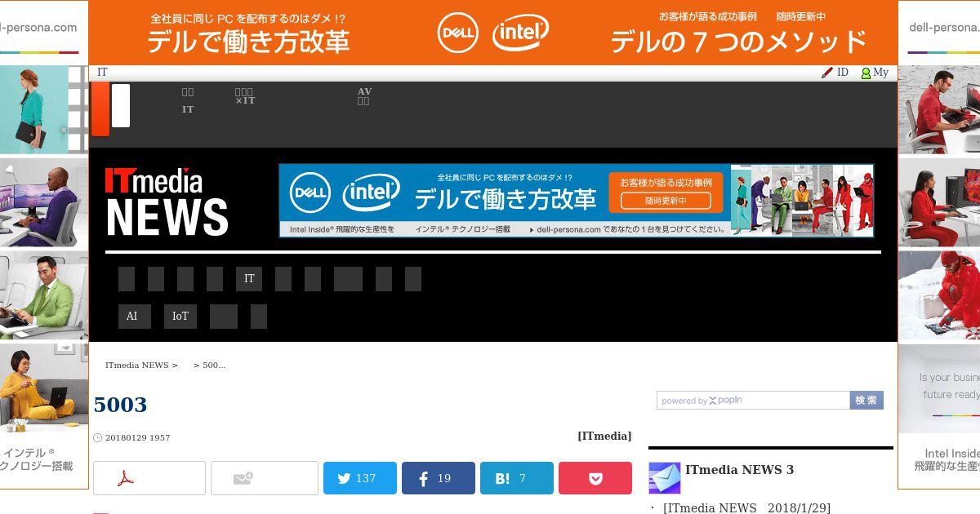
Task: Click the top orange Dell banner
Action: (493, 33)
